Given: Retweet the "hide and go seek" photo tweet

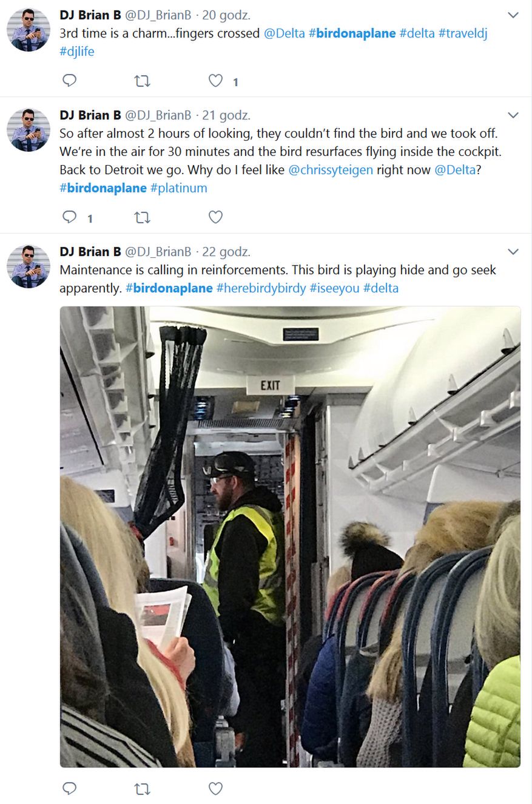Looking at the screenshot, I should pos(143,788).
